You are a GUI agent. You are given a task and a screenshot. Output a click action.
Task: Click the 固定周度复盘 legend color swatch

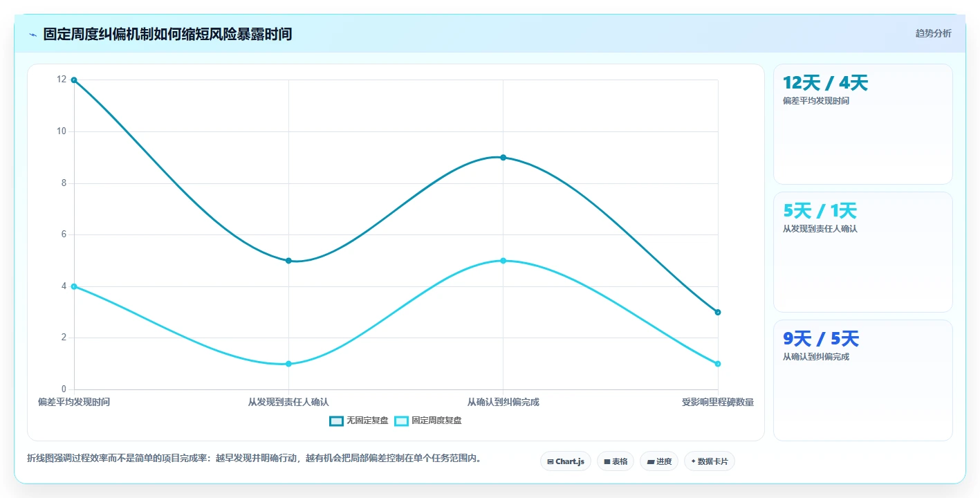pyautogui.click(x=401, y=421)
